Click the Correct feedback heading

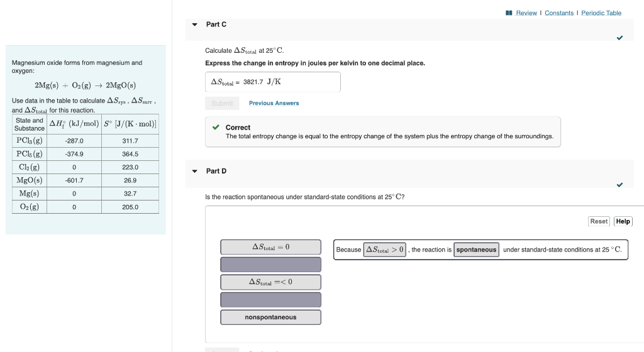click(x=238, y=128)
